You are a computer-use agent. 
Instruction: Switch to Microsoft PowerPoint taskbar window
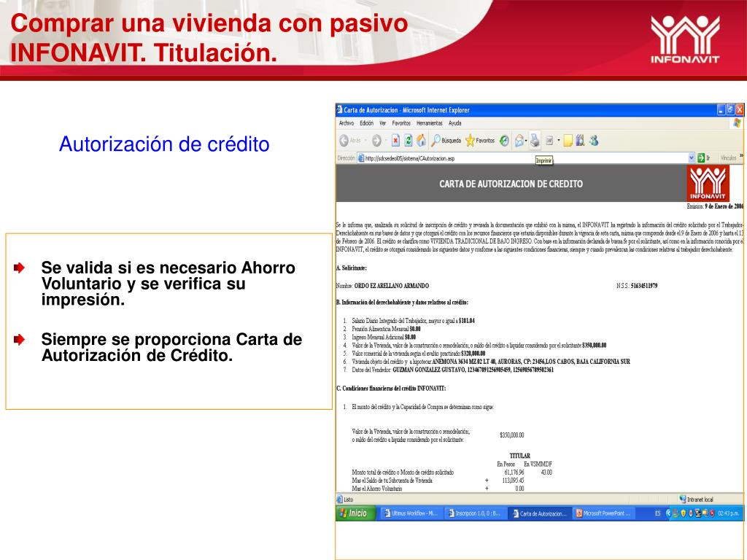pos(603,513)
